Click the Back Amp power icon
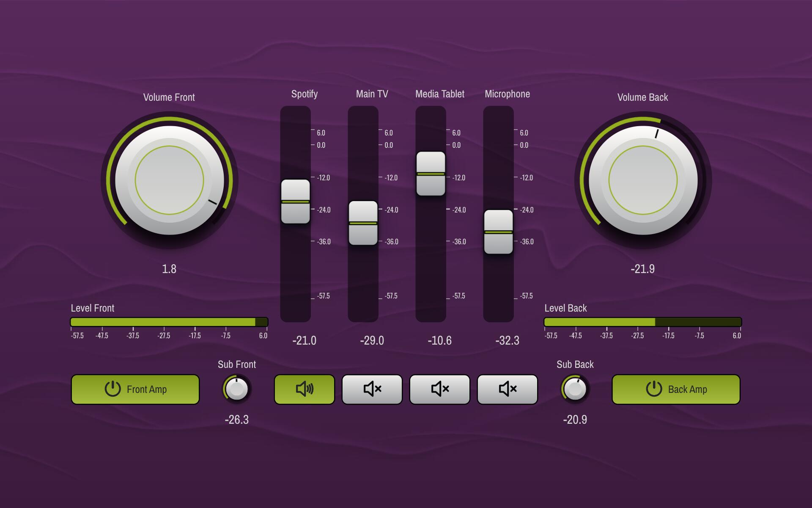 point(654,389)
